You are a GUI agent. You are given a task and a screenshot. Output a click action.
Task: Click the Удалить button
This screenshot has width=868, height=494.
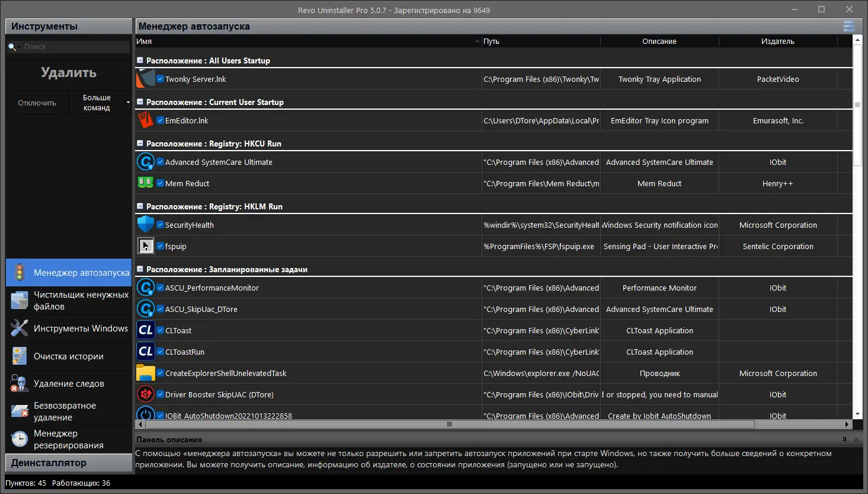(69, 72)
